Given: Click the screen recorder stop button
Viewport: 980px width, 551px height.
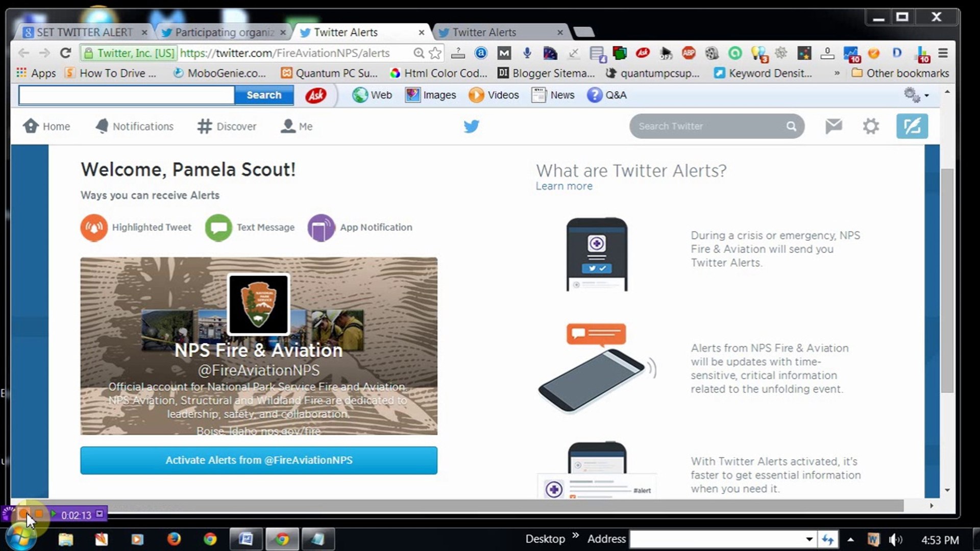Looking at the screenshot, I should [x=39, y=514].
